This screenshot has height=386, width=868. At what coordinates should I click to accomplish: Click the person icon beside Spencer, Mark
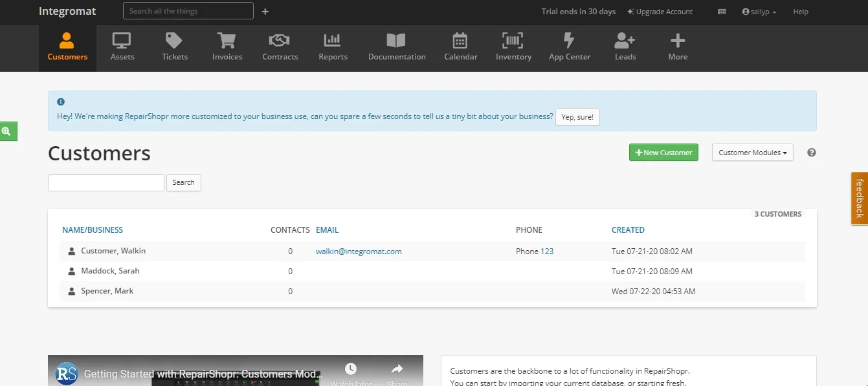point(72,292)
